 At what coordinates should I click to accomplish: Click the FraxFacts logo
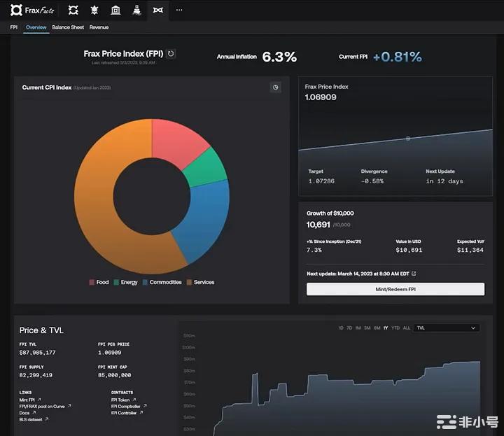coord(31,10)
